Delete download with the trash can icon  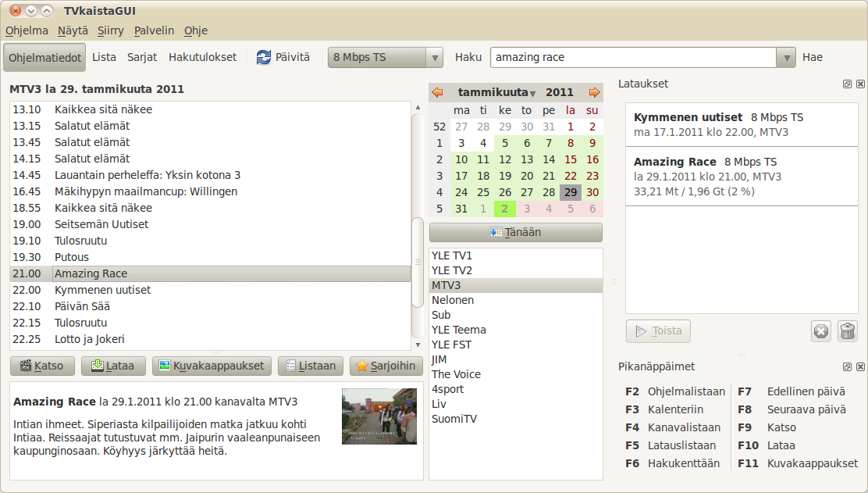tap(847, 331)
